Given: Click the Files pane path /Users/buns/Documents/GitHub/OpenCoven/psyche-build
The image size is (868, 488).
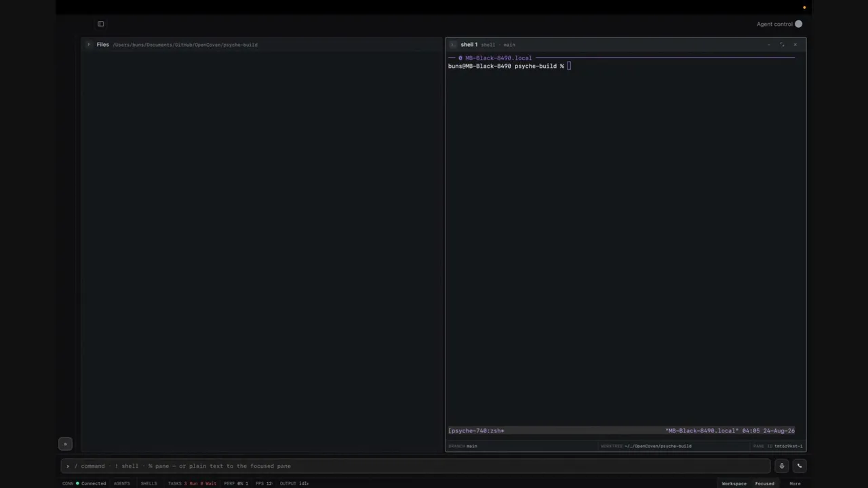Looking at the screenshot, I should 185,45.
